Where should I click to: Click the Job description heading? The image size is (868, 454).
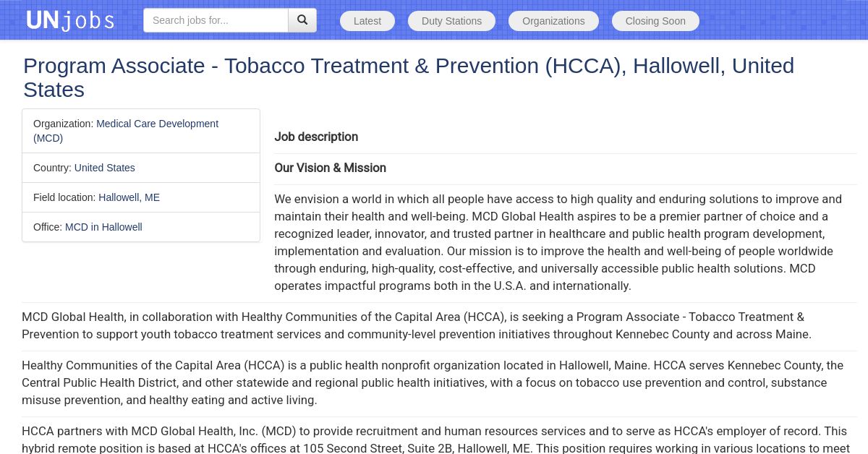point(316,137)
